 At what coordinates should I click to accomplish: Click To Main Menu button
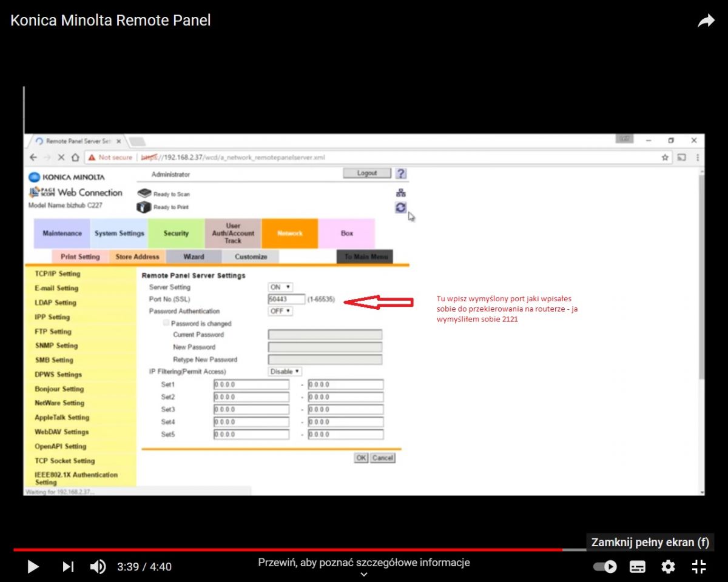click(365, 257)
